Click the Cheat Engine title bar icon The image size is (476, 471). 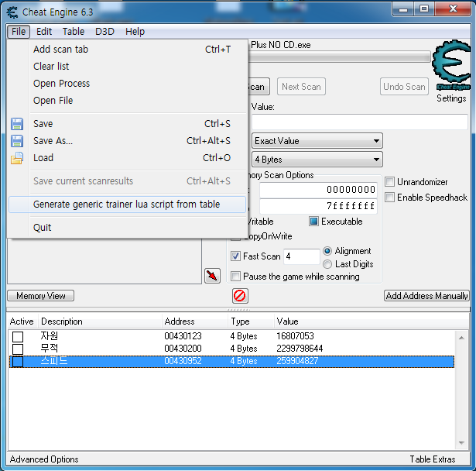12,12
